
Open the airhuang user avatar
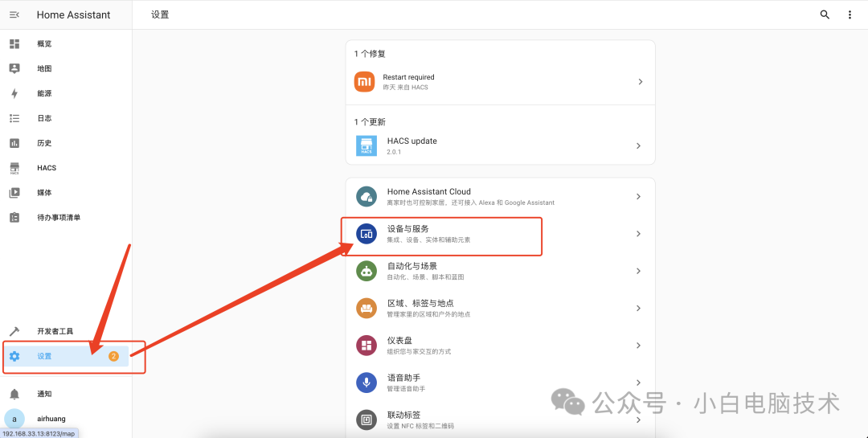pyautogui.click(x=14, y=420)
